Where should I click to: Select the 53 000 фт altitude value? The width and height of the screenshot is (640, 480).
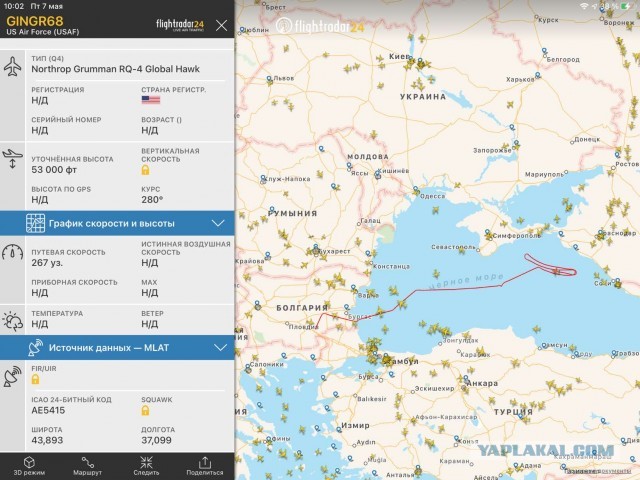pyautogui.click(x=54, y=170)
